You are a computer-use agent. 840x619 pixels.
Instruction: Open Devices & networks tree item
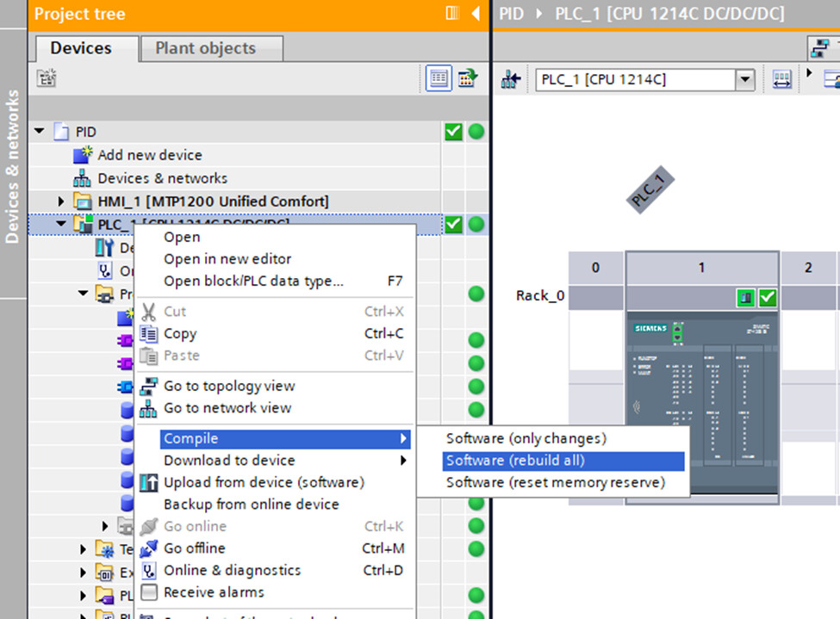tap(162, 178)
